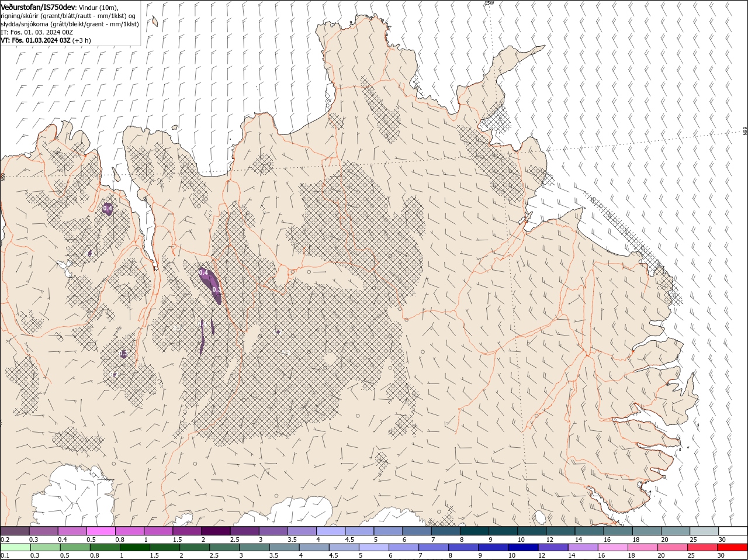The image size is (748, 560).
Task: Select the 1.5 swatch in the upper purple scale
Action: 187,531
